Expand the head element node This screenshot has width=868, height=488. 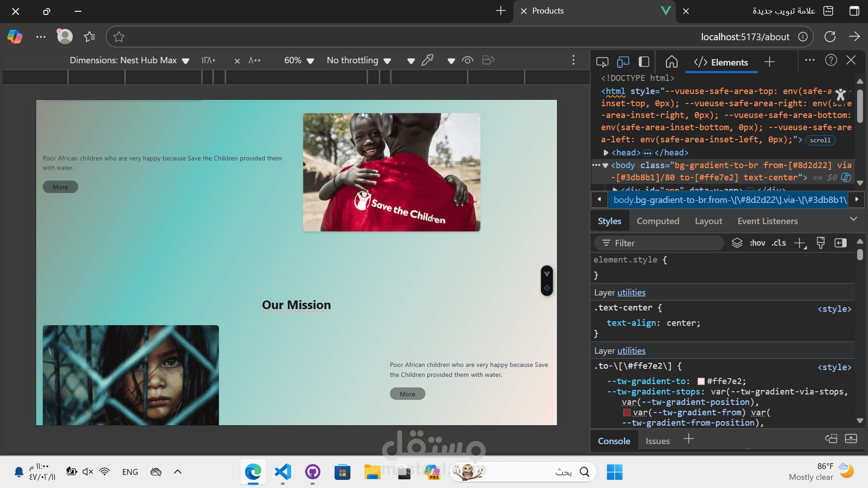tap(606, 153)
